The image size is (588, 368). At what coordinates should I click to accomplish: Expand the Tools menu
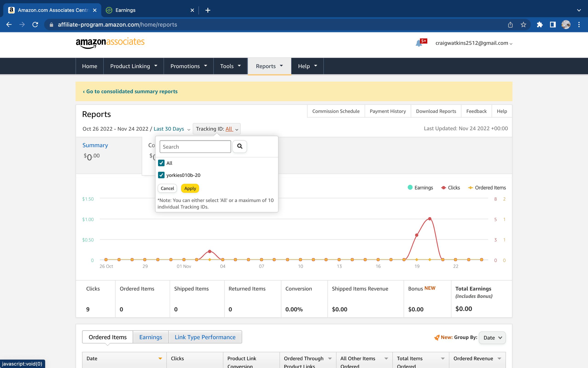(230, 66)
